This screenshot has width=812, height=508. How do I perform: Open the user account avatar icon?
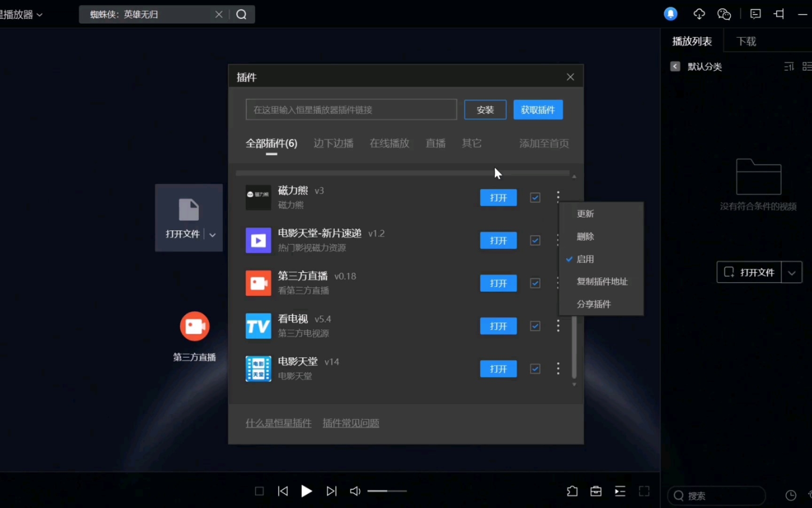(x=671, y=14)
